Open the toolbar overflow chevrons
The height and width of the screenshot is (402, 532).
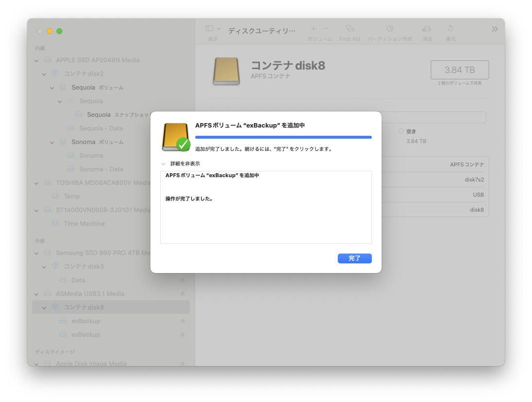point(495,29)
